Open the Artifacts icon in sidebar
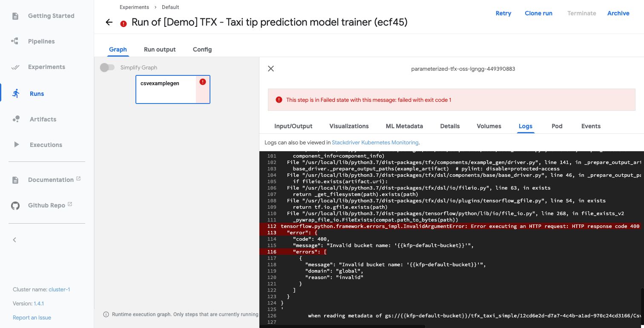The width and height of the screenshot is (644, 328). pos(16,119)
